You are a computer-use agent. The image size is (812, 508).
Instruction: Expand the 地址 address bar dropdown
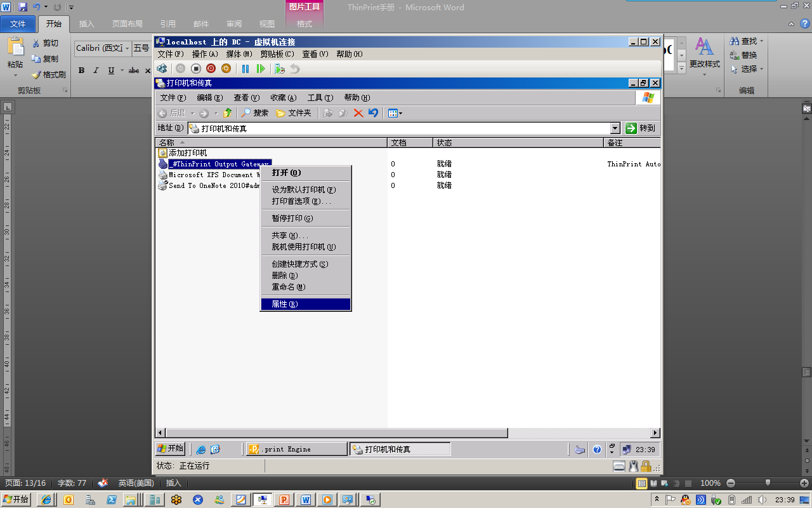coord(615,128)
